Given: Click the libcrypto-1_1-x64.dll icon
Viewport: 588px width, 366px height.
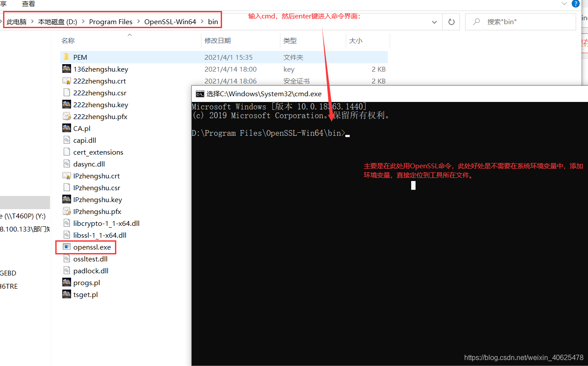Looking at the screenshot, I should [67, 223].
